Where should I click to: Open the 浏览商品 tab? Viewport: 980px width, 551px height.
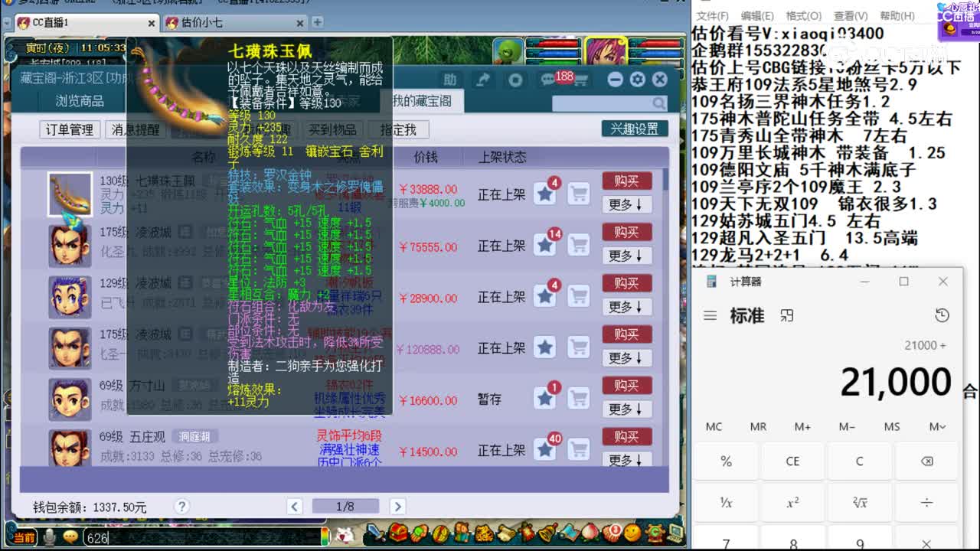coord(80,101)
